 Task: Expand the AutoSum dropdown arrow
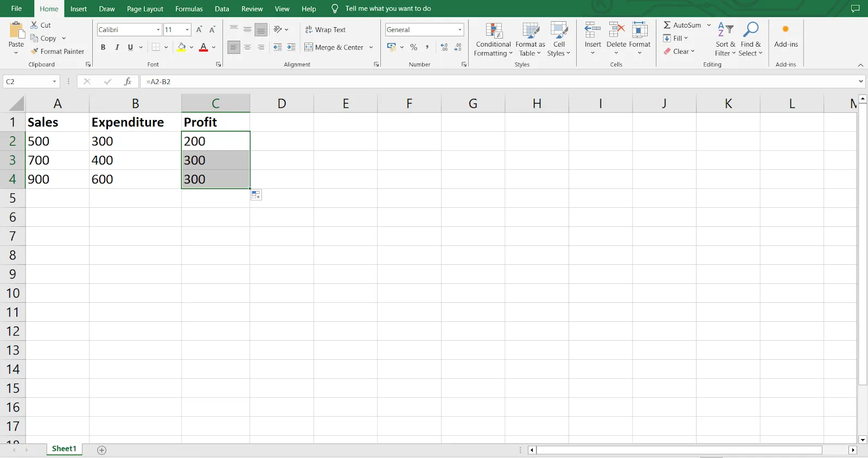pyautogui.click(x=709, y=25)
